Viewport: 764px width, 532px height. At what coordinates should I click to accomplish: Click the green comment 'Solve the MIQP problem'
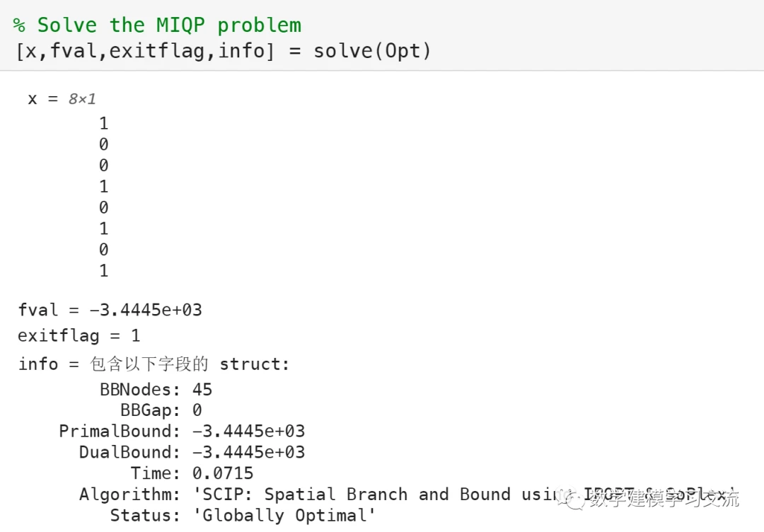pos(169,25)
